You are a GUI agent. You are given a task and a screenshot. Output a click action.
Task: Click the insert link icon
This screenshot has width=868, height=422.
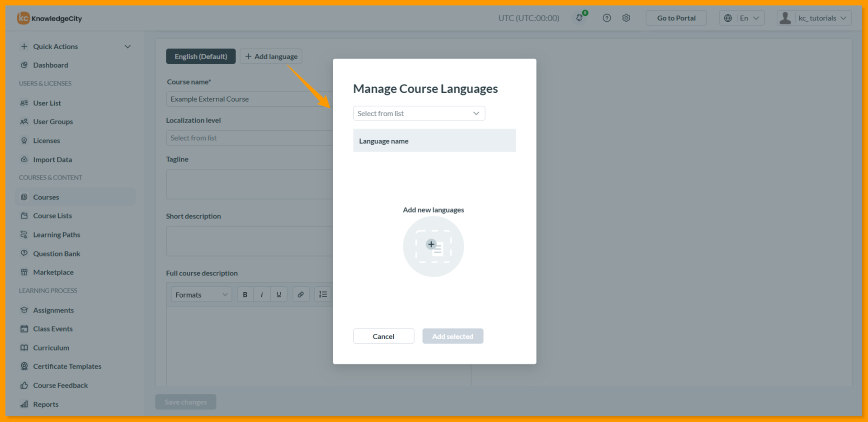point(301,294)
